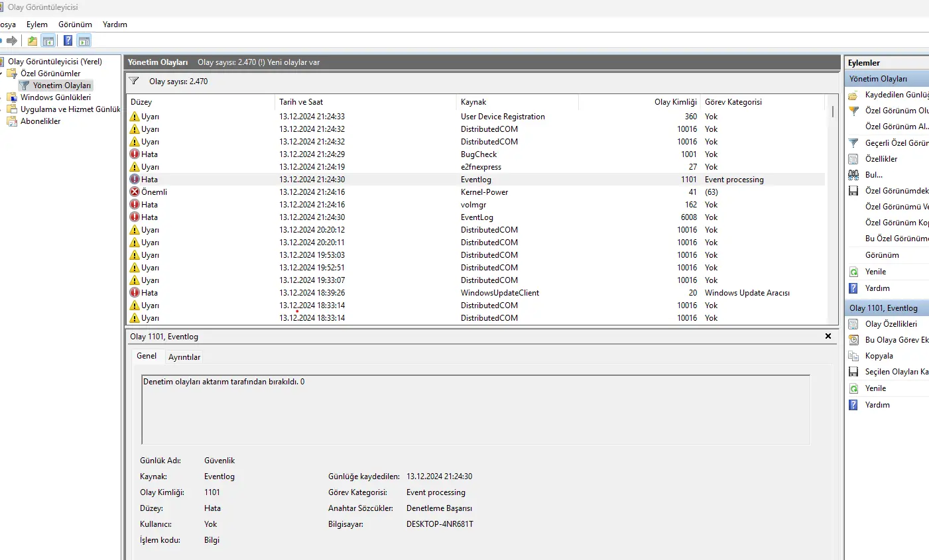This screenshot has height=560, width=929.
Task: Click the Özel Görünümdeki save disk icon
Action: point(853,191)
